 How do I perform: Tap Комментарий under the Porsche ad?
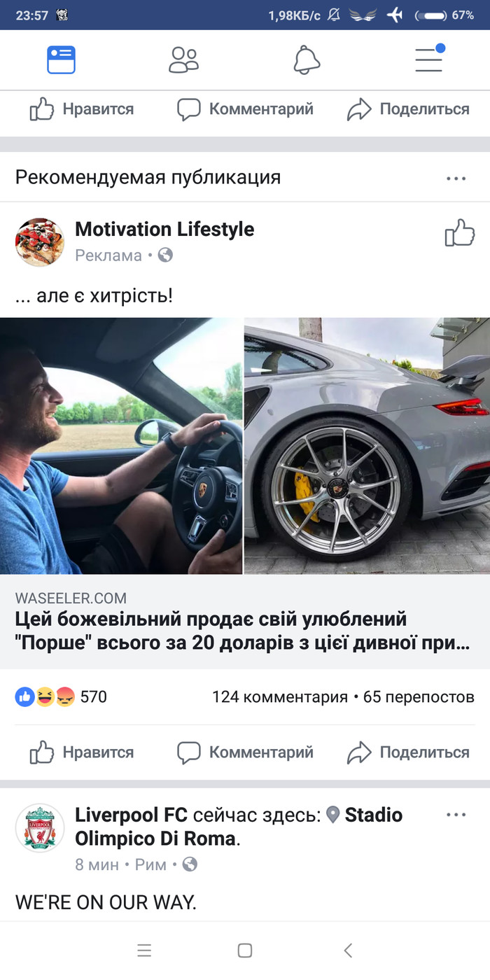point(245,752)
